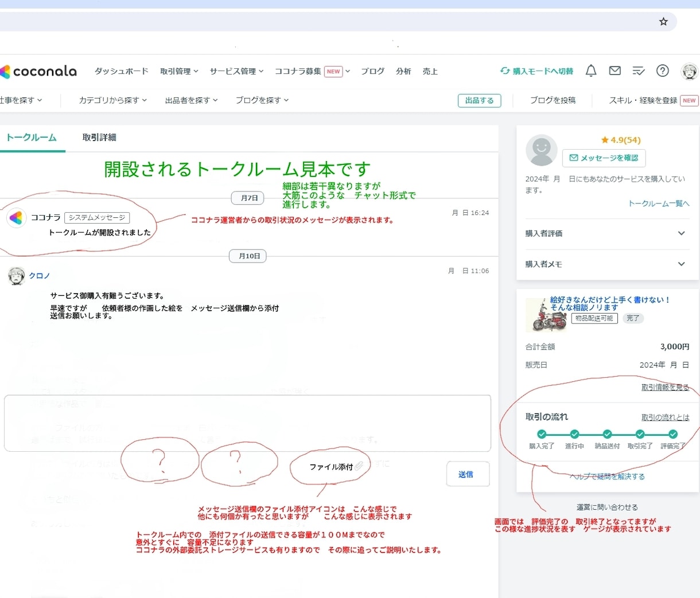Open the to-do list check icon
Viewport: 700px width, 598px height.
click(x=639, y=71)
